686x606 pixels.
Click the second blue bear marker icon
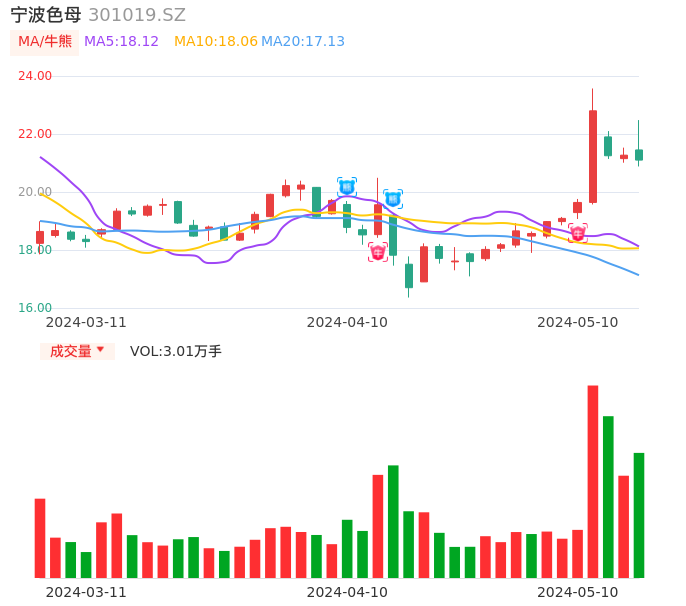(393, 199)
